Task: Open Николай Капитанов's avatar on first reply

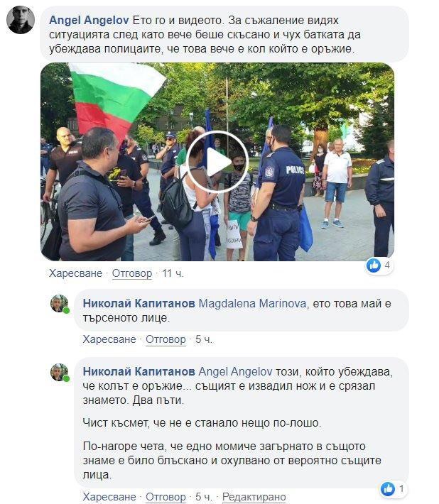Action: point(60,303)
